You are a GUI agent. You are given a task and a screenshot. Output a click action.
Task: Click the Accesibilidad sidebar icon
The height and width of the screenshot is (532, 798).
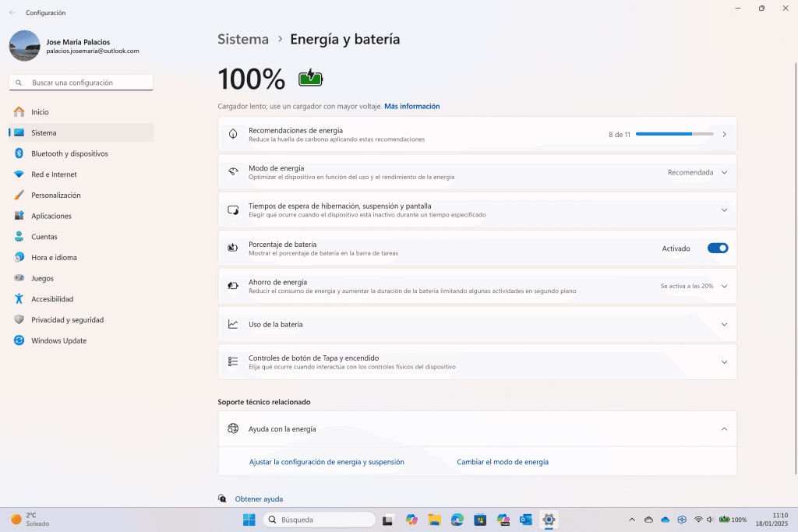[19, 299]
